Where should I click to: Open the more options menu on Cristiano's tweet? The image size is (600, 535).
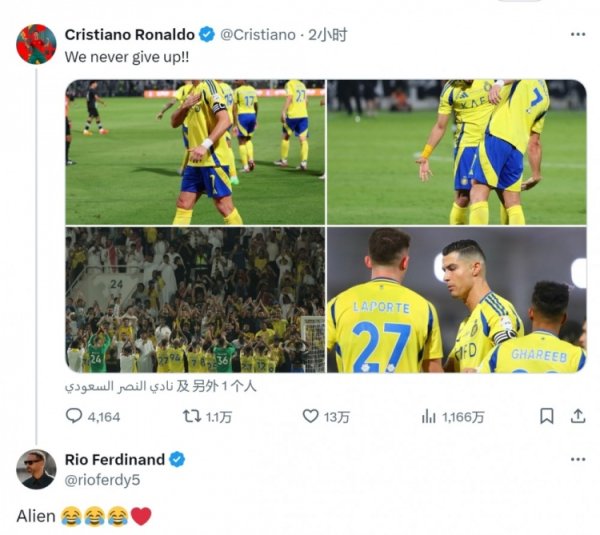[x=578, y=34]
